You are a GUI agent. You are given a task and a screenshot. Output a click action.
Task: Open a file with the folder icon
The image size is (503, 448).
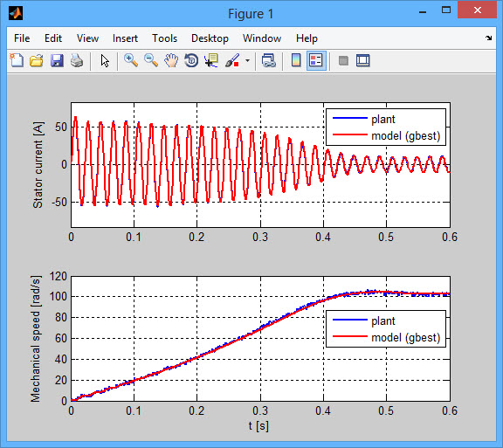37,60
